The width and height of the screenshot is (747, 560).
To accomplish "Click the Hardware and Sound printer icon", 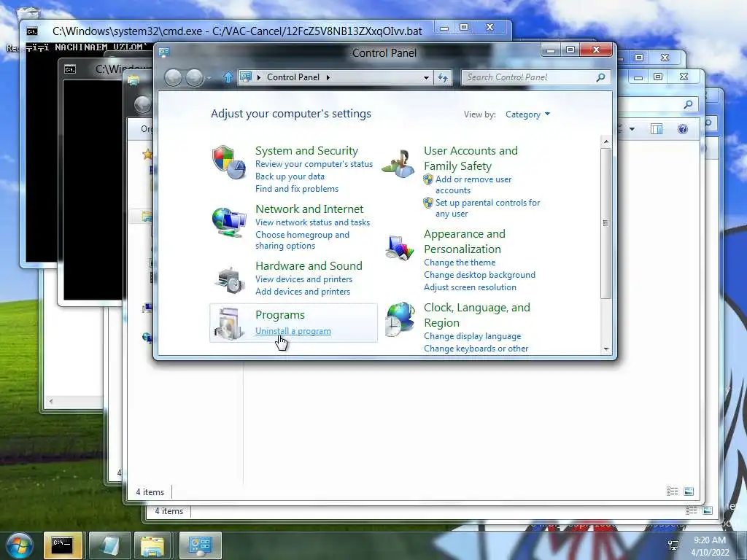I will 230,280.
